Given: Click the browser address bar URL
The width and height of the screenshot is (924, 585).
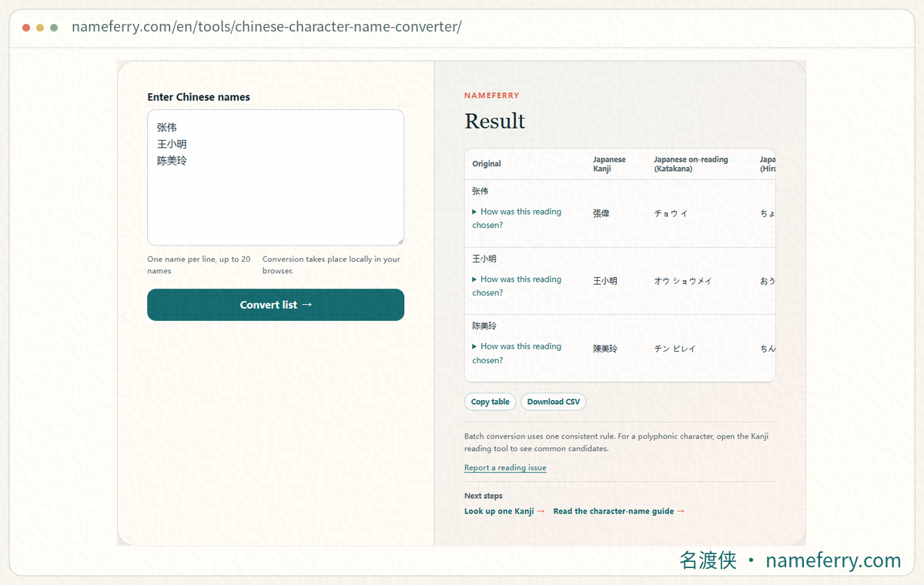Looking at the screenshot, I should coord(266,27).
